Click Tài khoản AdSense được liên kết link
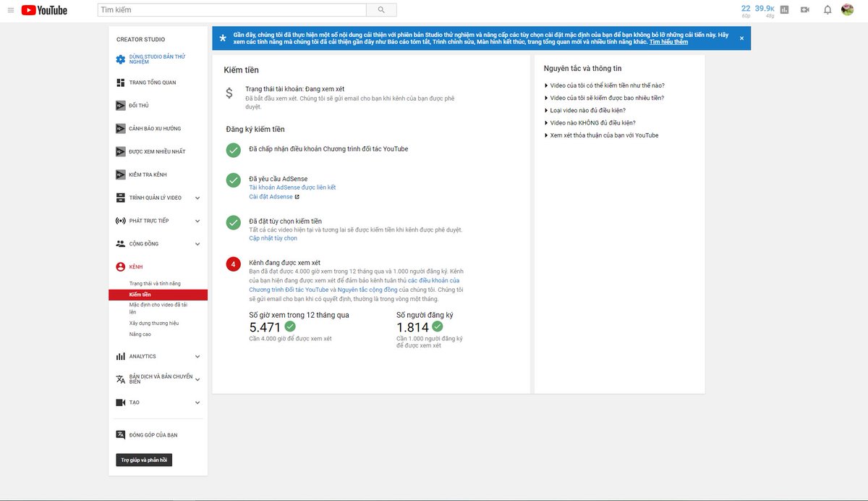 pos(292,188)
